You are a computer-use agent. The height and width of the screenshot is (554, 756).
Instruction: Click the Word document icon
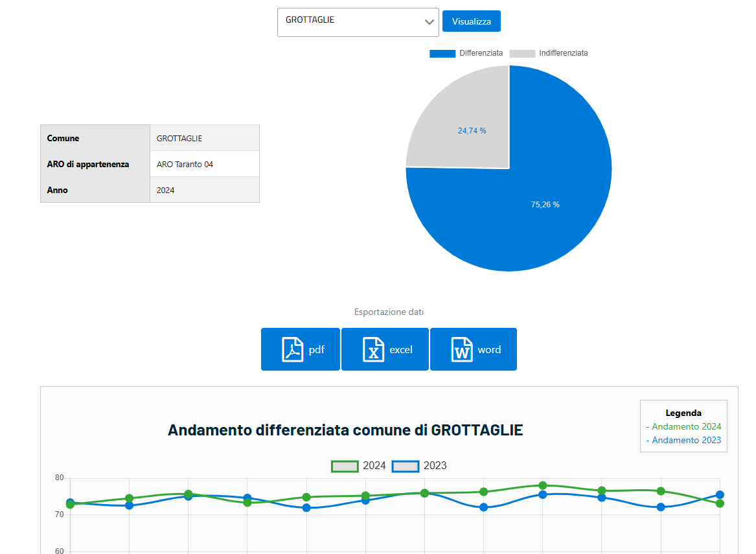462,349
